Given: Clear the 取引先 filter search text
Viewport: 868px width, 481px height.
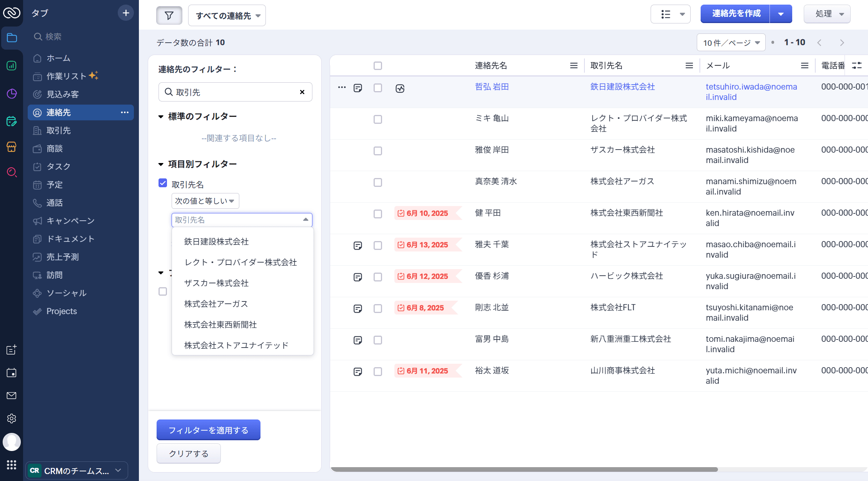Looking at the screenshot, I should pos(302,92).
